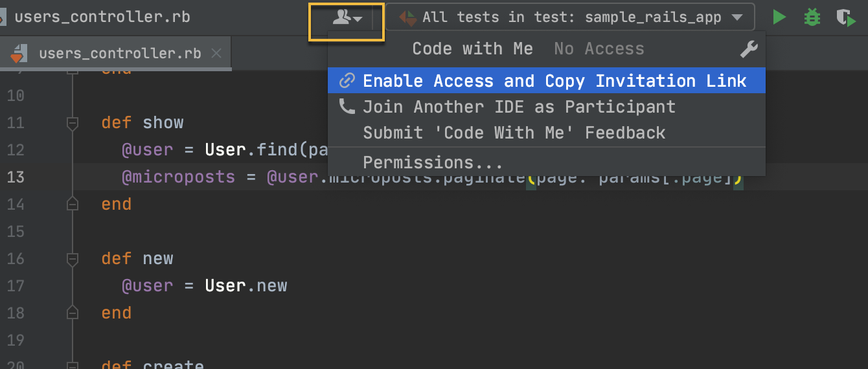Open Code with Me settings wrench icon

coord(748,49)
